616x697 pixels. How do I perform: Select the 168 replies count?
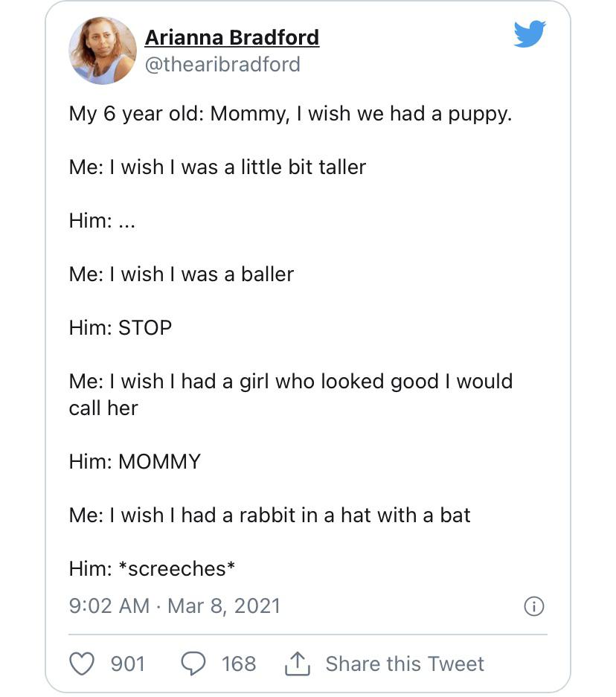(x=239, y=664)
